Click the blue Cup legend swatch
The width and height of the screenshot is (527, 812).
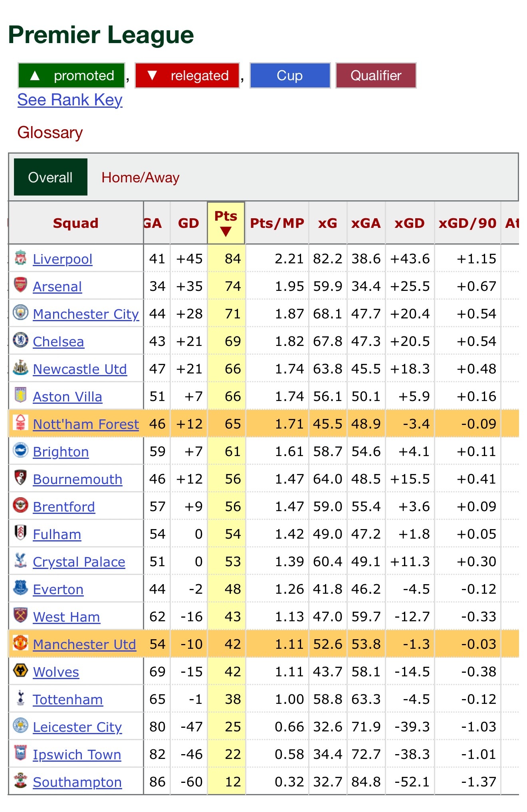tap(290, 75)
